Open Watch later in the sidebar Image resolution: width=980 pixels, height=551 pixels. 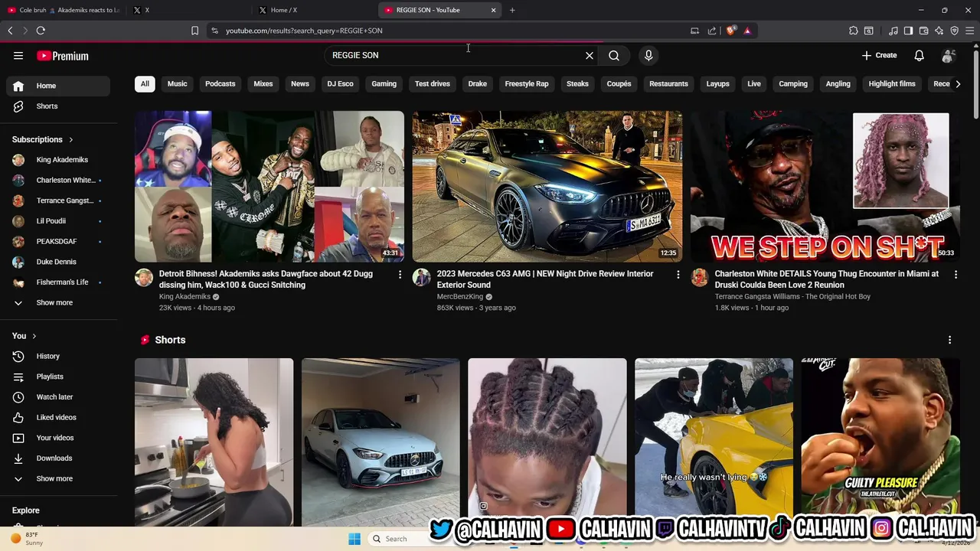(58, 397)
